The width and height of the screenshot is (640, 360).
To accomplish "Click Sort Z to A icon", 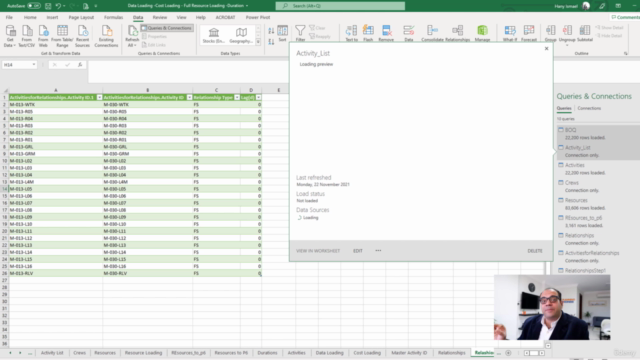I will click(x=271, y=41).
